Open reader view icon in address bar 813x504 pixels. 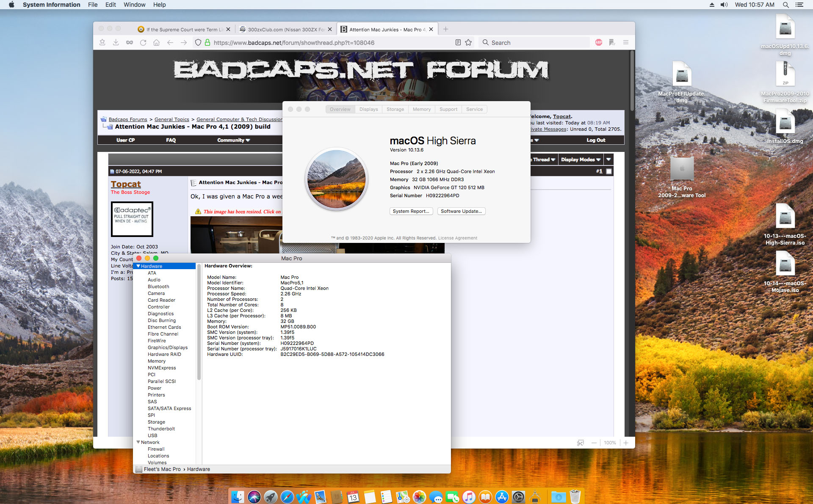[x=458, y=43]
